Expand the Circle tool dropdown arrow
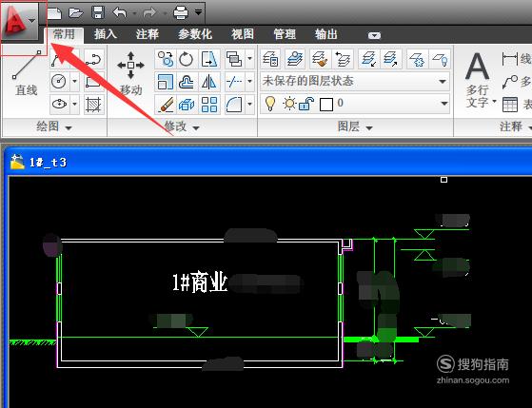532x408 pixels. pyautogui.click(x=74, y=82)
